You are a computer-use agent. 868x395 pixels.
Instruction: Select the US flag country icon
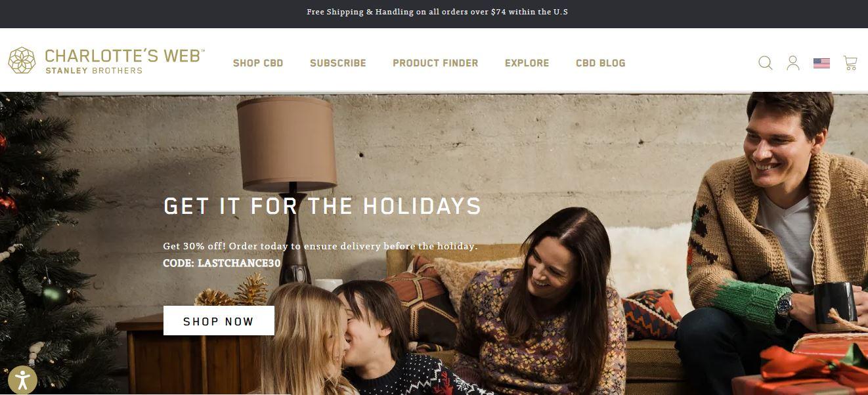pyautogui.click(x=821, y=63)
